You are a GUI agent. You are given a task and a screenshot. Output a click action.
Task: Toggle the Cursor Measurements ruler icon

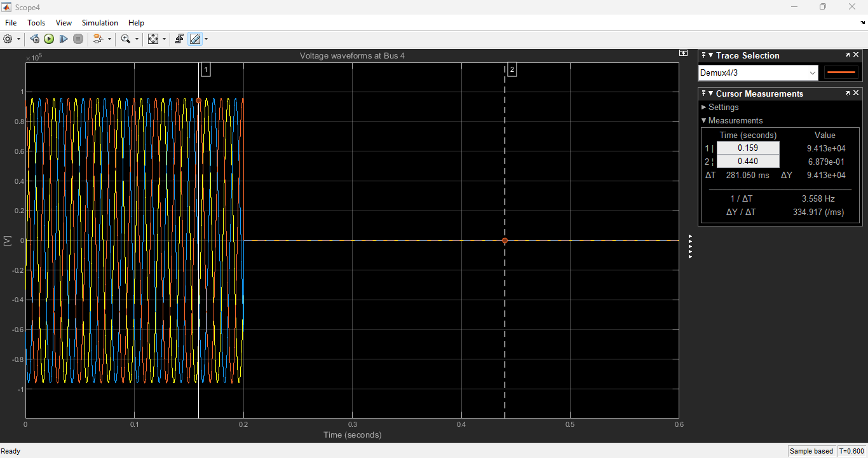(195, 39)
